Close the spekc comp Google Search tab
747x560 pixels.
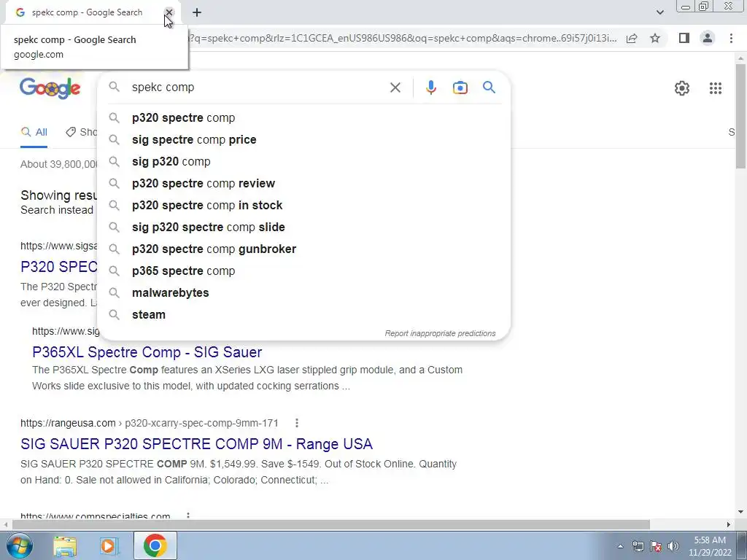click(169, 12)
